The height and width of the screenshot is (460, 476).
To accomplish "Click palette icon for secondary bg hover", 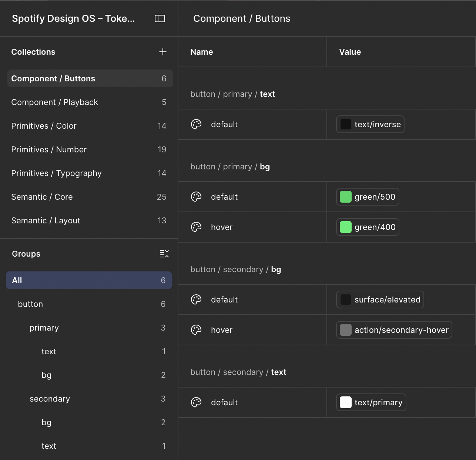I will click(196, 330).
